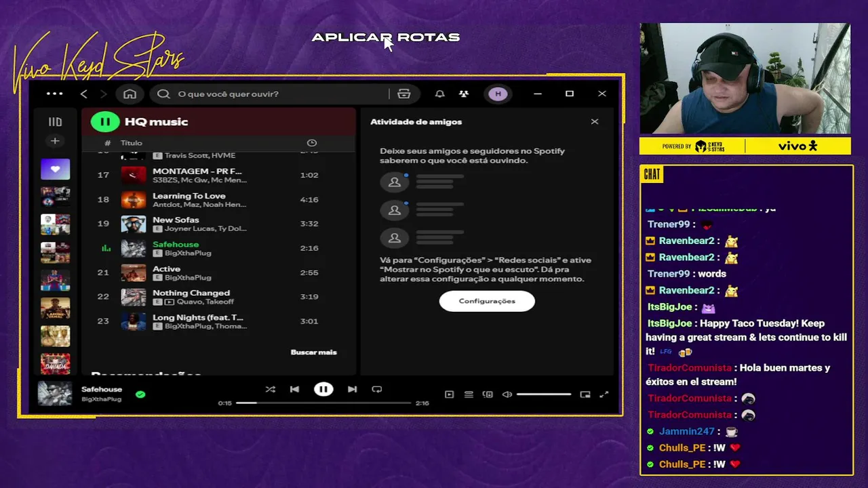The image size is (868, 488).
Task: Open album art for 'New Sofas'
Action: [134, 224]
